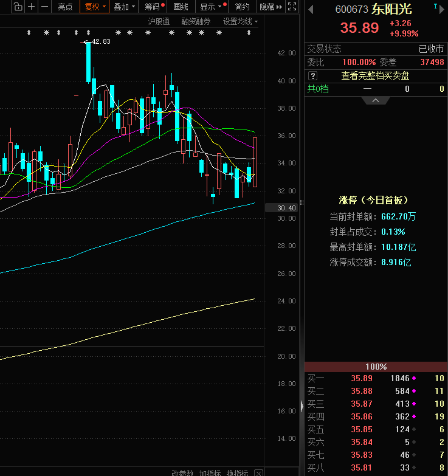
Task: Click the 委比 100.00% value
Action: (x=359, y=62)
